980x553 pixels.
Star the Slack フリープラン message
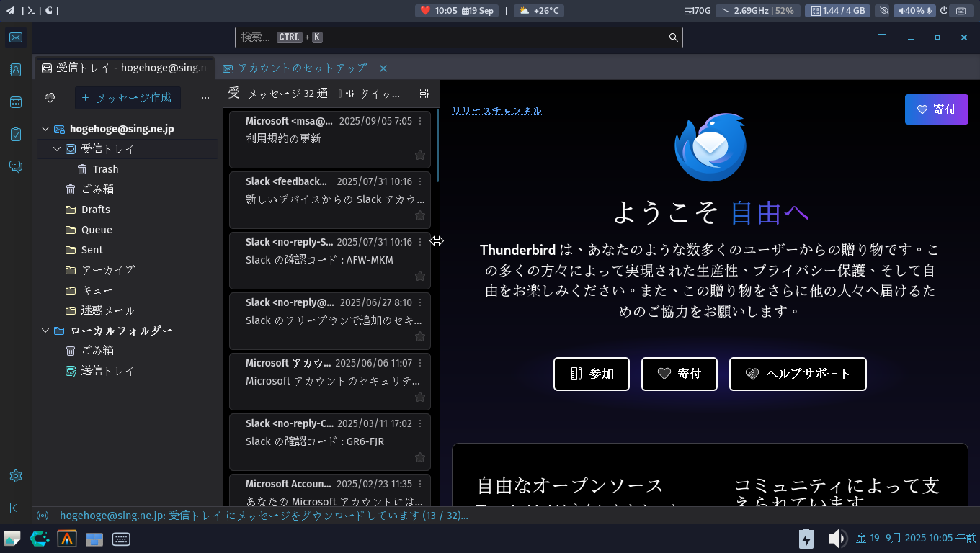420,336
